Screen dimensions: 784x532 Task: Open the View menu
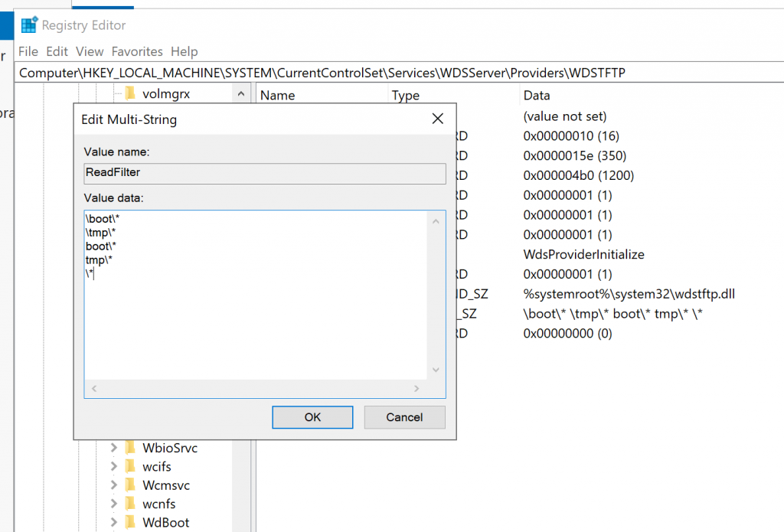(90, 51)
